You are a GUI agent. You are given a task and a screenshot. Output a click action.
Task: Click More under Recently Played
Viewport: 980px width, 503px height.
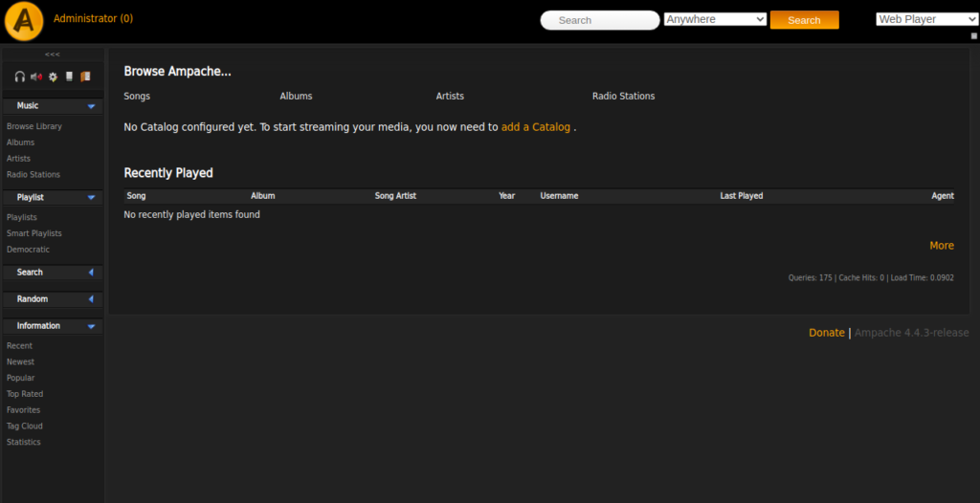[x=942, y=246]
